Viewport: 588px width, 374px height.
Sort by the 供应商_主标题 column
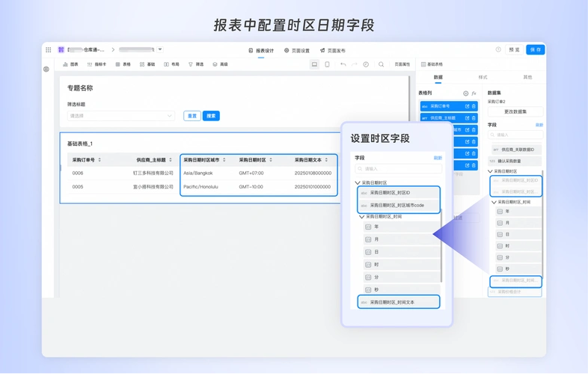tap(171, 160)
